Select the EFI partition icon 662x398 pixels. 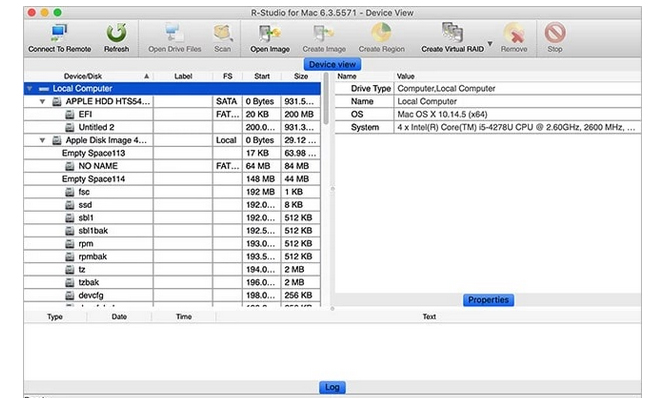tap(70, 114)
